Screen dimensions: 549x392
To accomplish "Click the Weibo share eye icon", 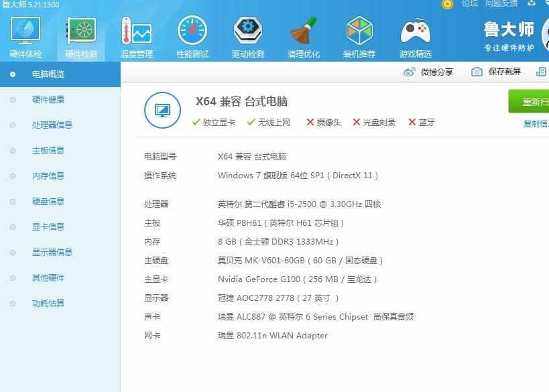I will pyautogui.click(x=409, y=72).
